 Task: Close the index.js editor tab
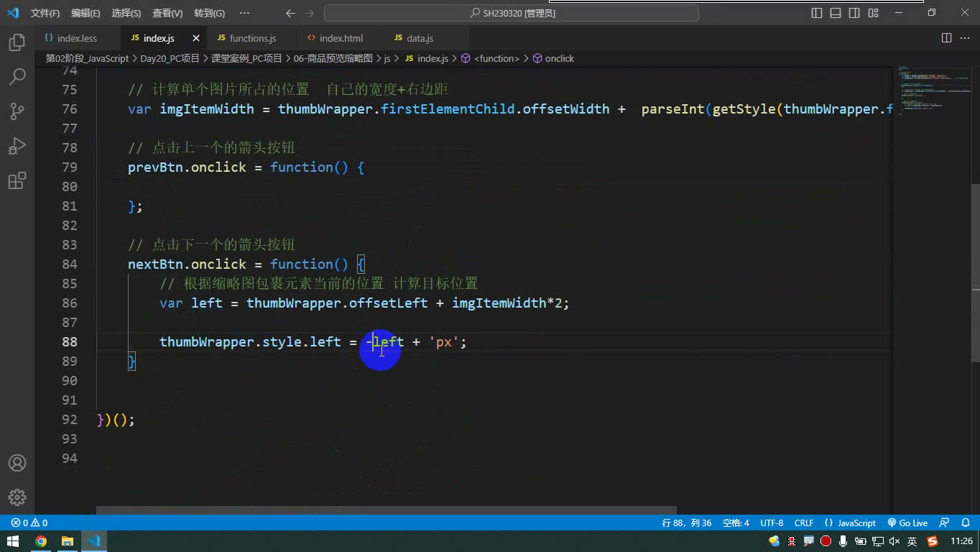tap(196, 38)
